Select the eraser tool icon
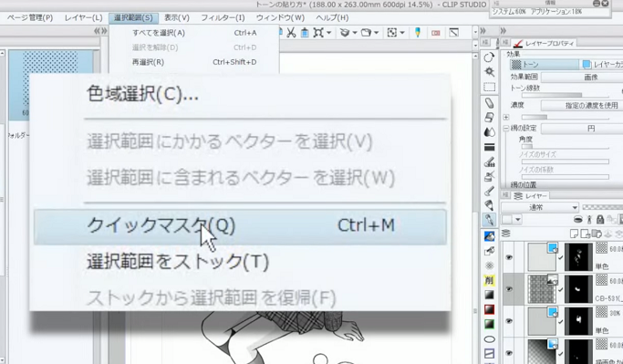 pos(489,117)
